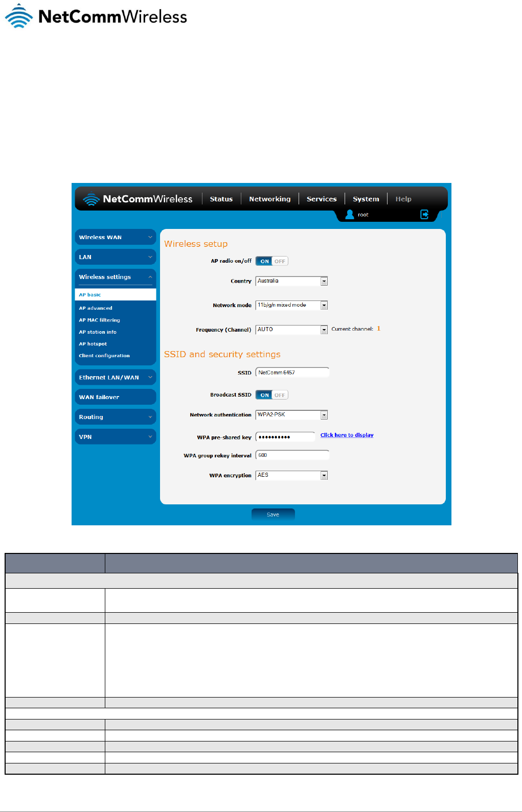Expand the LAN sidebar section
The height and width of the screenshot is (812, 522).
(x=116, y=257)
